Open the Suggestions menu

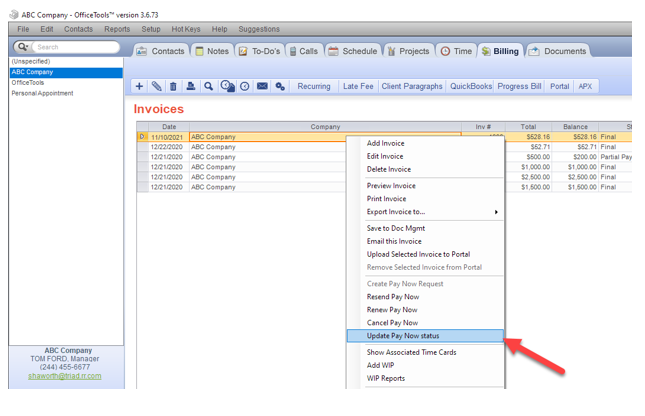259,29
